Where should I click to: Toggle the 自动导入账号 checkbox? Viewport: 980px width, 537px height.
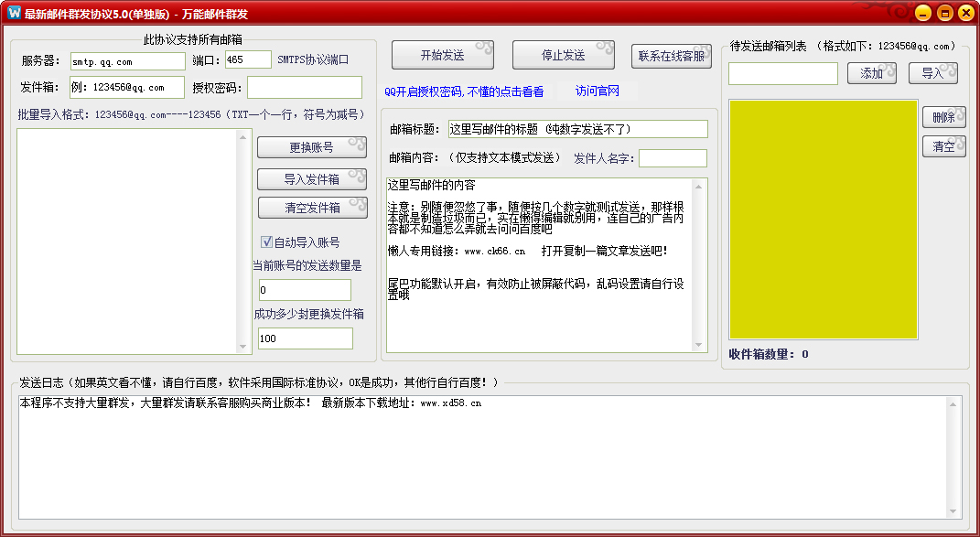click(265, 241)
